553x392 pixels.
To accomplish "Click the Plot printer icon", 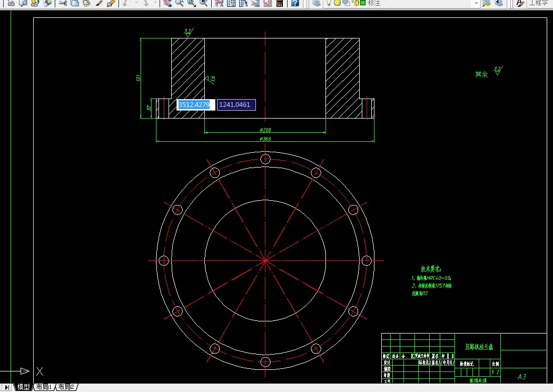I will click(11, 3).
